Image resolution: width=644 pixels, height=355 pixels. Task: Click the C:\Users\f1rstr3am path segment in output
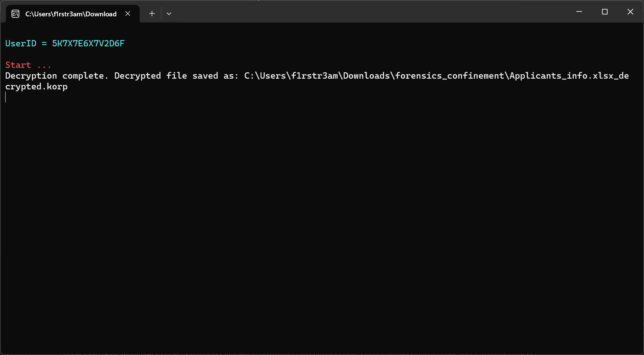[291, 76]
